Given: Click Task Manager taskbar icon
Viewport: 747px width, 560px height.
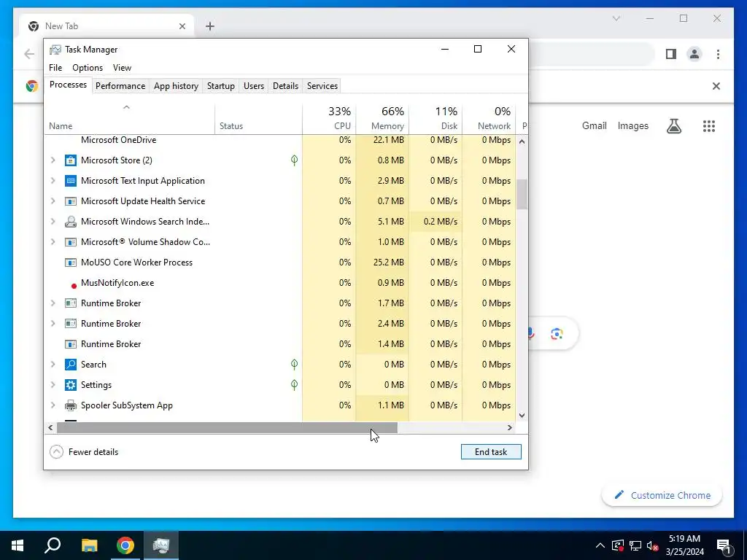Looking at the screenshot, I should pyautogui.click(x=161, y=545).
